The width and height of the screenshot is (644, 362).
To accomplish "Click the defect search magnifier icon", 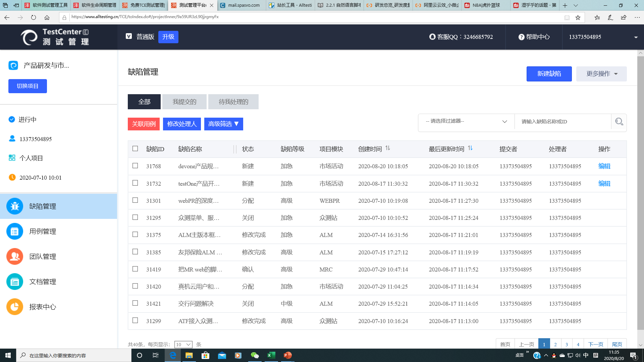I will coord(619,122).
